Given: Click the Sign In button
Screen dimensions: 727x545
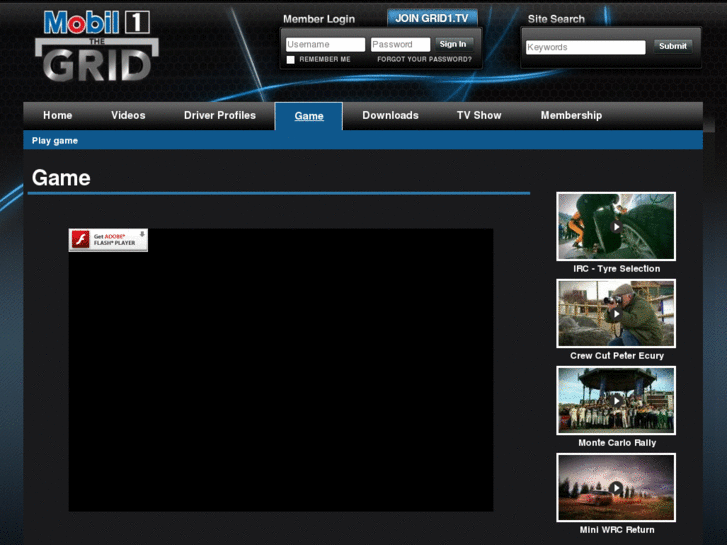Looking at the screenshot, I should pos(453,44).
